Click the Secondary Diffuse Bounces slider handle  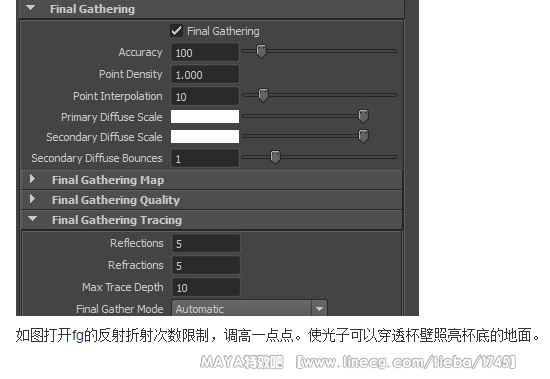[x=275, y=157]
